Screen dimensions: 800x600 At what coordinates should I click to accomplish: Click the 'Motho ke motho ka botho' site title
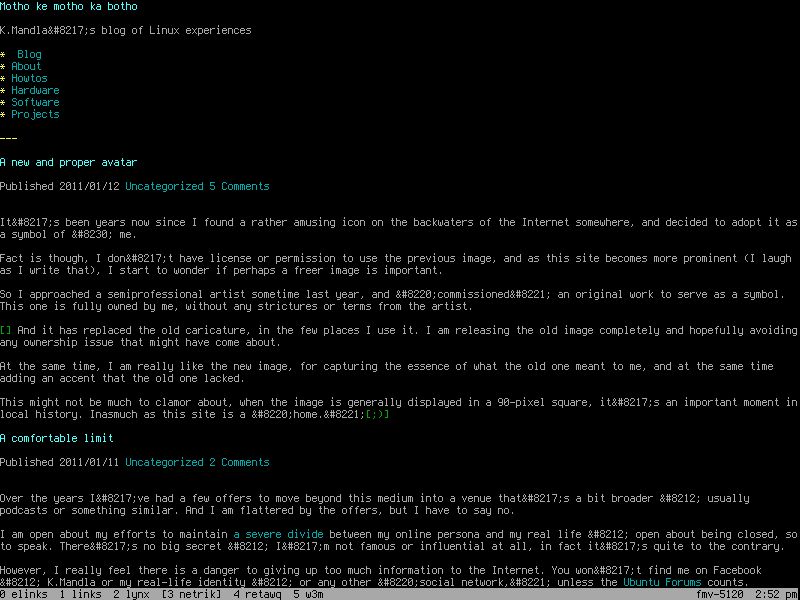(69, 7)
